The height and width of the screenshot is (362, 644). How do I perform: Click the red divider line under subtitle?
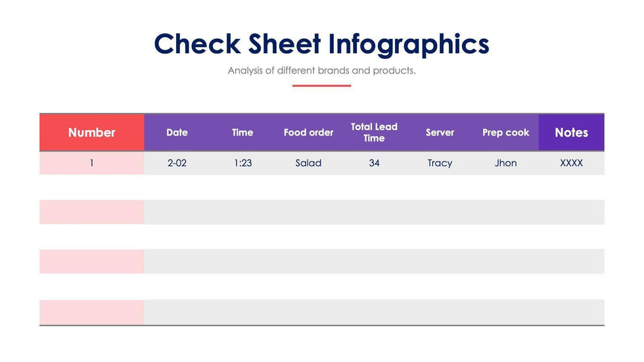pos(321,85)
